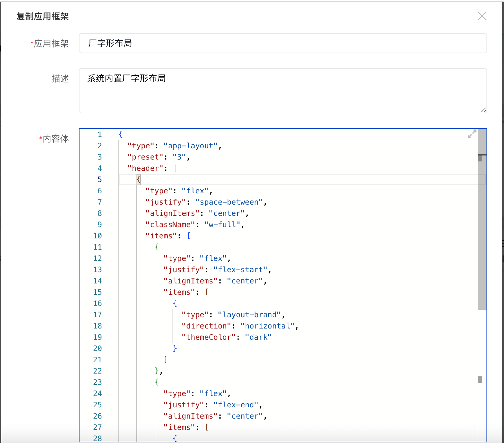Image resolution: width=504 pixels, height=443 pixels.
Task: Click the "space-between" value on line 7
Action: click(229, 202)
